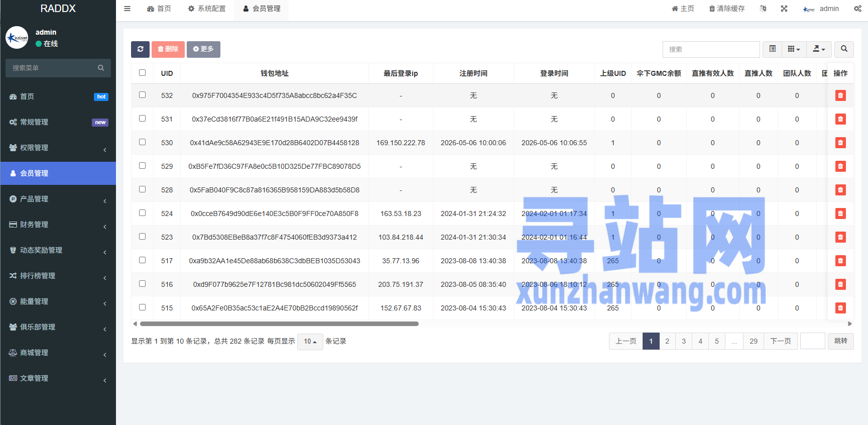Open the admin user menu in header
Image resolution: width=868 pixels, height=425 pixels.
coord(821,9)
